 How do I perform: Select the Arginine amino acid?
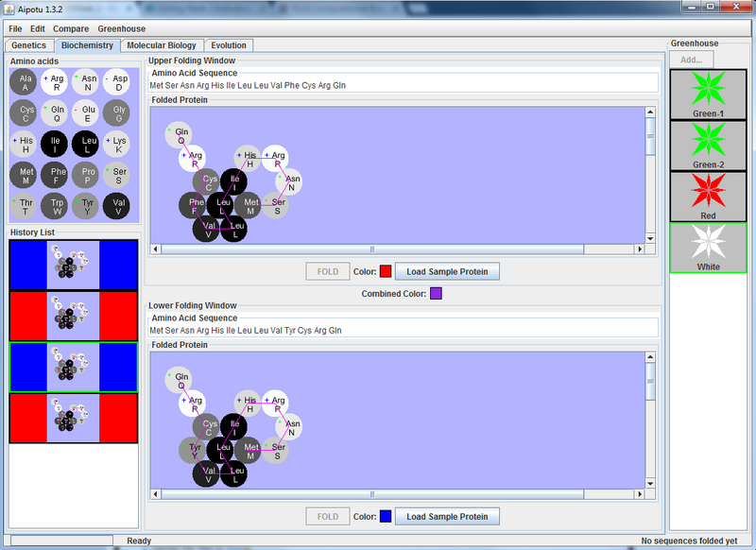[x=55, y=81]
